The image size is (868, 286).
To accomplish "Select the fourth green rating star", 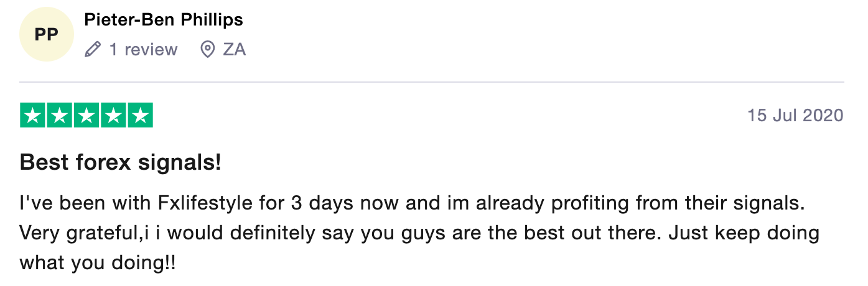I will click(113, 116).
